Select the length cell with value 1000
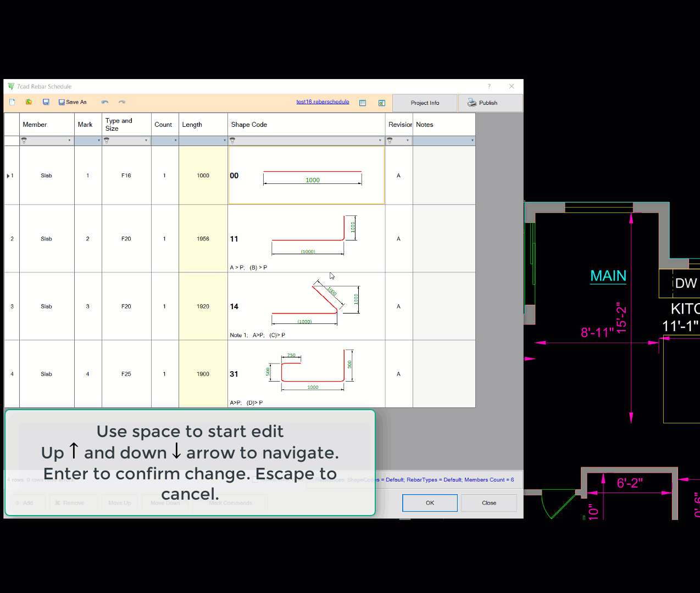The width and height of the screenshot is (700, 593). (203, 176)
